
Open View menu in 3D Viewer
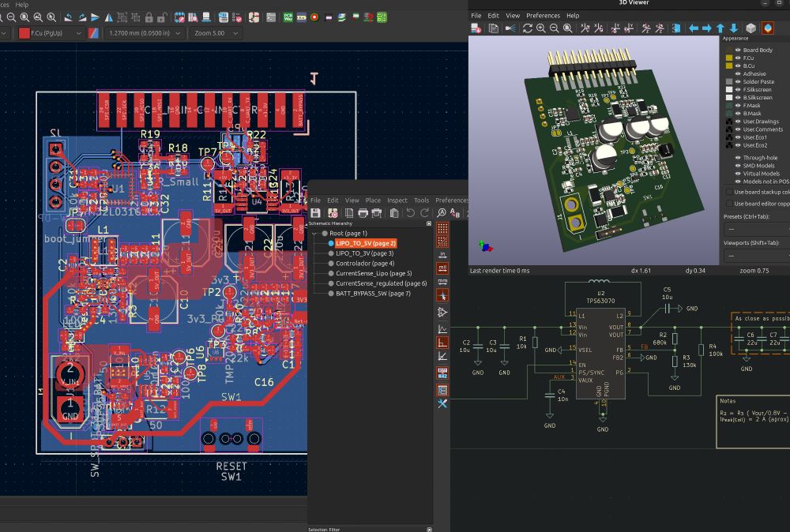coord(513,16)
